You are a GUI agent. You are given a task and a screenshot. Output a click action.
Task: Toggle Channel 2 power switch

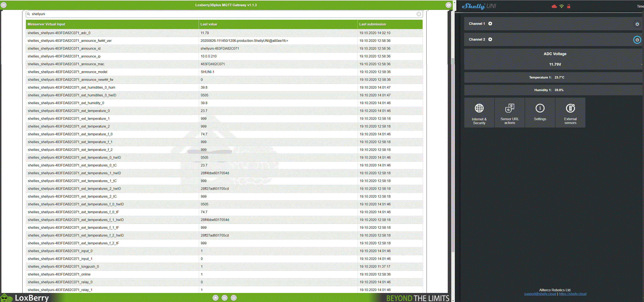pos(637,40)
